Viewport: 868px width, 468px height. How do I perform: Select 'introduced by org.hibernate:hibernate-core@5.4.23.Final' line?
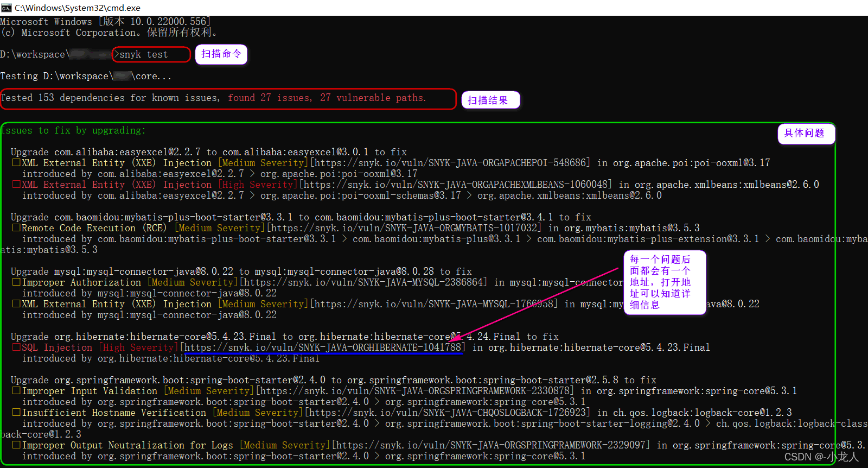(171, 358)
